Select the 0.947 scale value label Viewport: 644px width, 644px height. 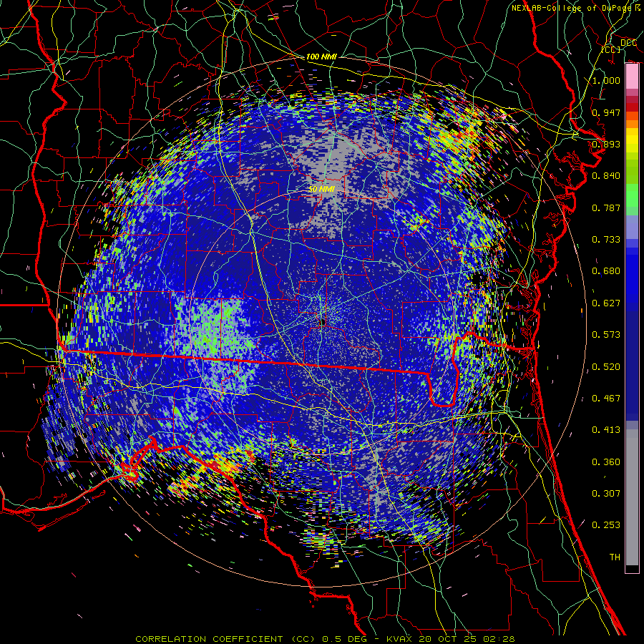pyautogui.click(x=606, y=112)
